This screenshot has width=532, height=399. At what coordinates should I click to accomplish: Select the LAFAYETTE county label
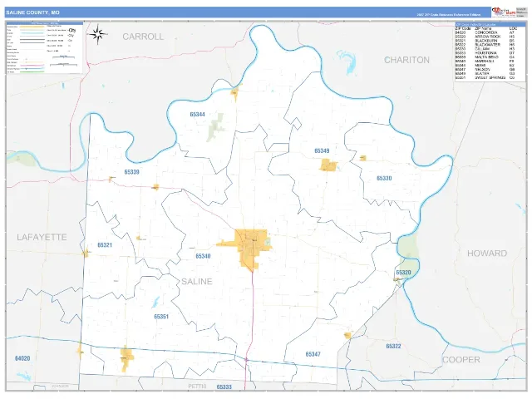(x=42, y=237)
